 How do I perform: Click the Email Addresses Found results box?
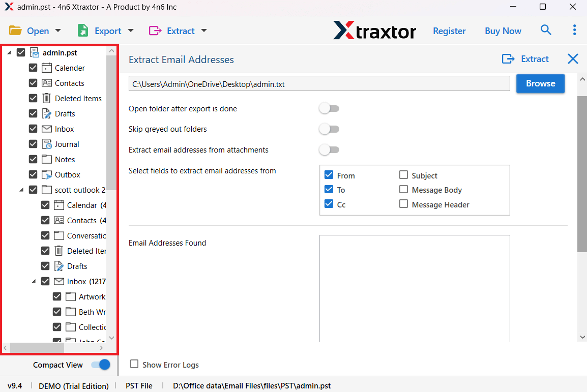pos(415,288)
